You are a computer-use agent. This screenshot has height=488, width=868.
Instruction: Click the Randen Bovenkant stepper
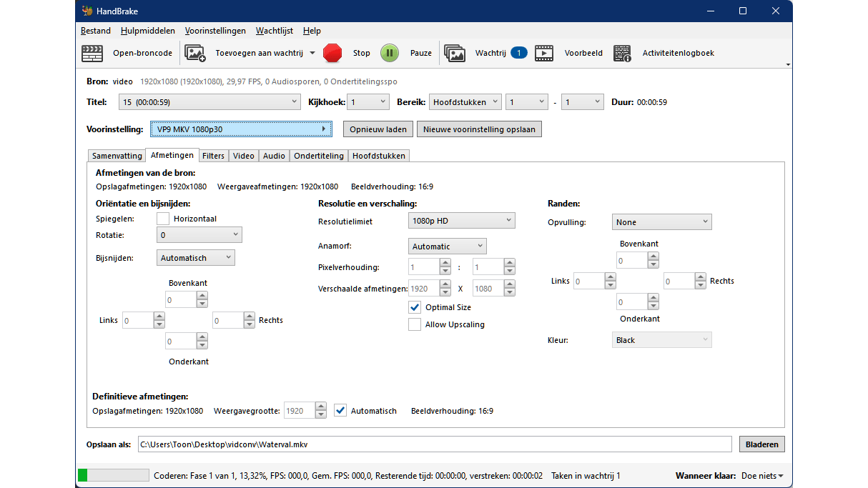pos(654,260)
